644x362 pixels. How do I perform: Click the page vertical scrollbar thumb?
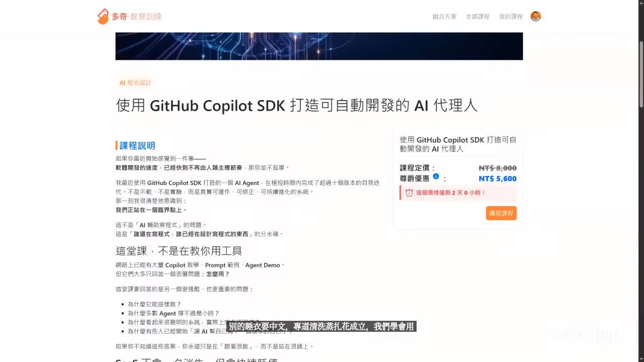[x=641, y=73]
